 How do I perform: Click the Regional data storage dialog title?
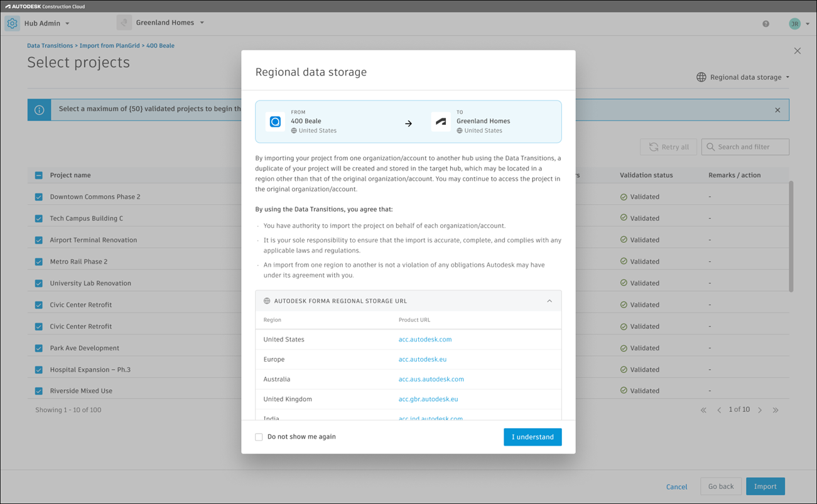tap(311, 72)
